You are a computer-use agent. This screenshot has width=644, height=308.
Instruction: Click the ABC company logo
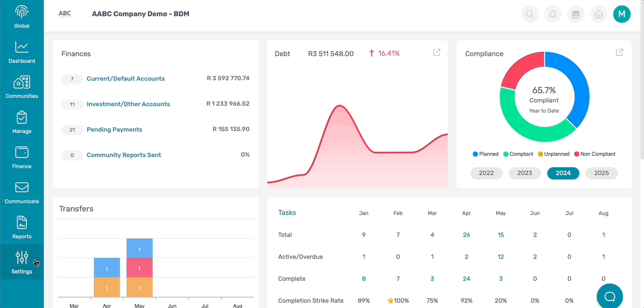tap(65, 14)
